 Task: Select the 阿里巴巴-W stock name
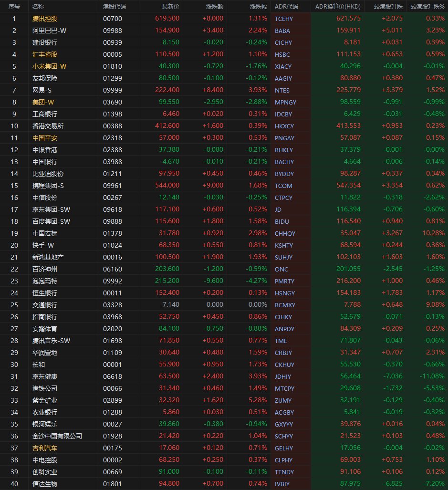(x=49, y=31)
